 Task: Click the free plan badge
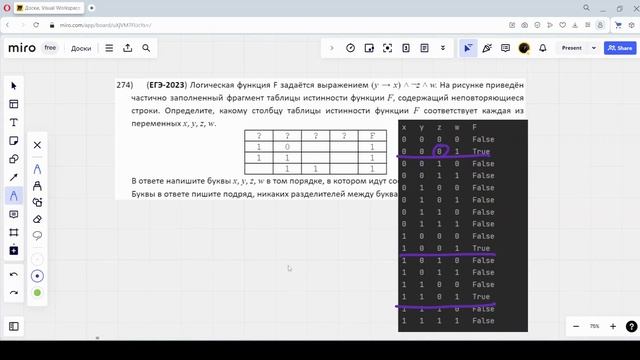(50, 48)
